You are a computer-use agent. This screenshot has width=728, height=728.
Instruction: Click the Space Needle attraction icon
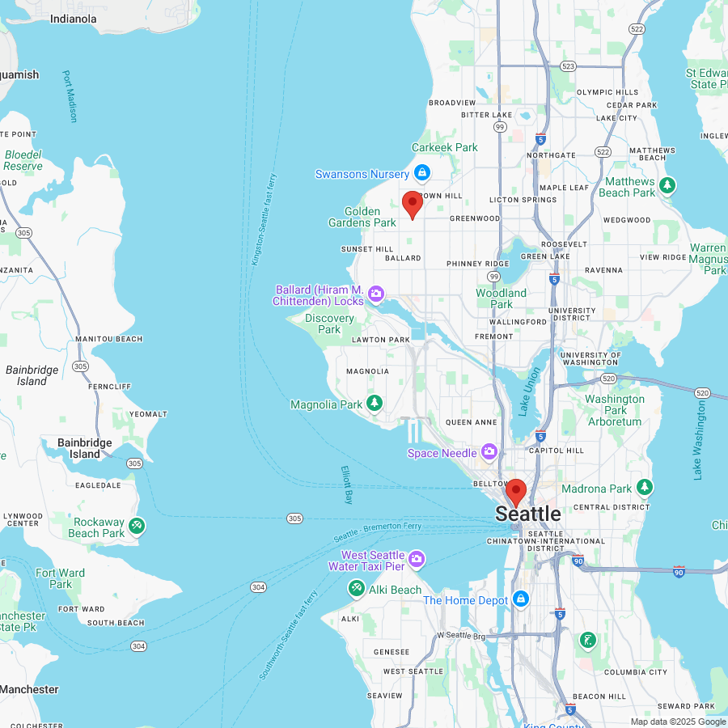(489, 451)
